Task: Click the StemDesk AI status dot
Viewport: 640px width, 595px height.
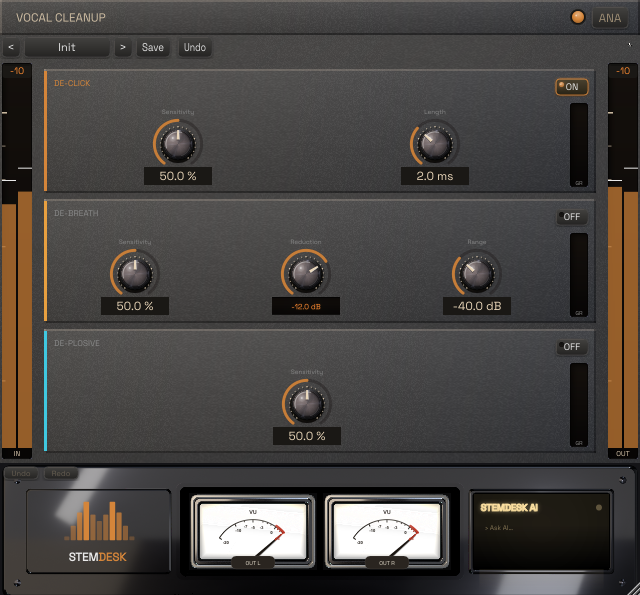Action: [599, 508]
